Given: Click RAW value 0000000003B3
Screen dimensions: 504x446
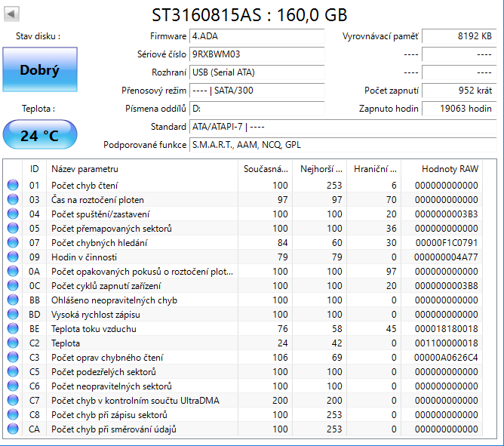Looking at the screenshot, I should point(447,214).
